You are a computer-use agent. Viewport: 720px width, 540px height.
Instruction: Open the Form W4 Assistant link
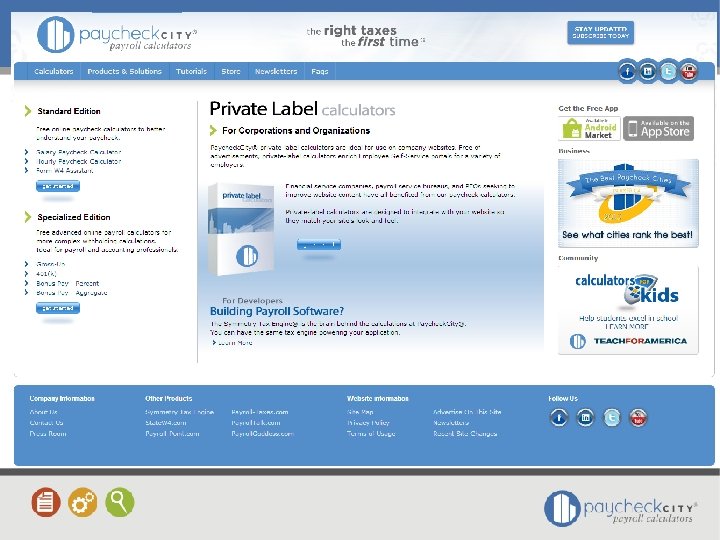65,170
